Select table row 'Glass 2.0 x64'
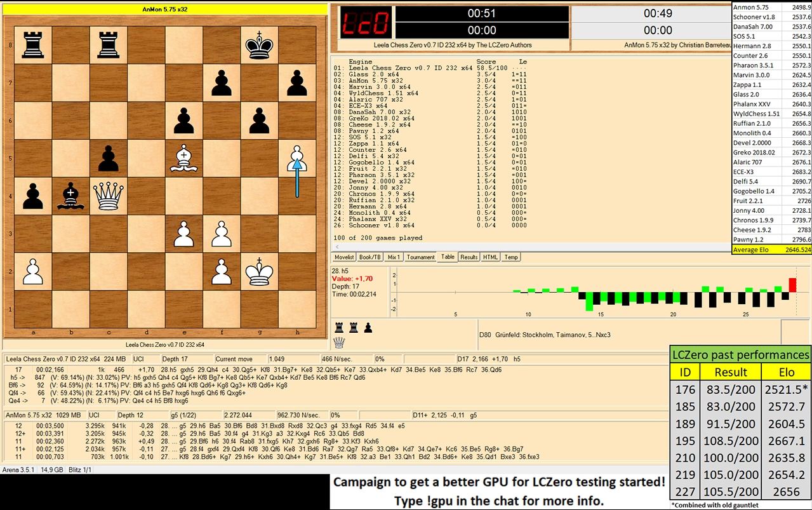This screenshot has height=510, width=812. coord(430,74)
